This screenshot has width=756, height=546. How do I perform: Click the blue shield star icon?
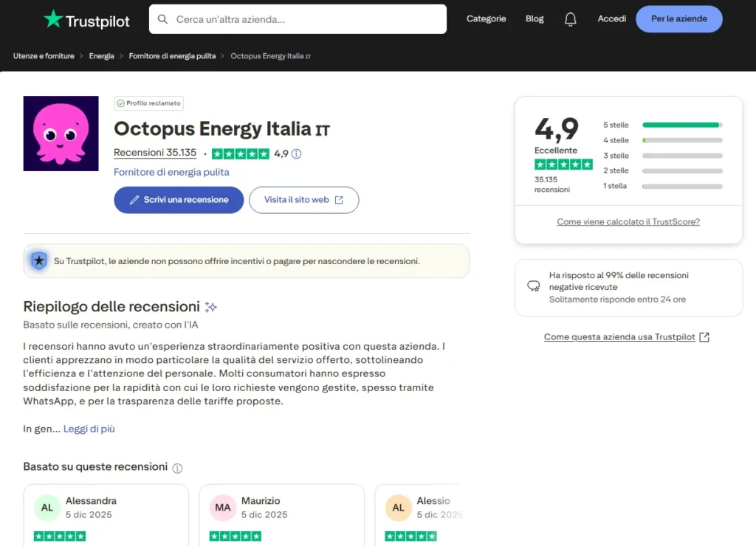point(39,261)
